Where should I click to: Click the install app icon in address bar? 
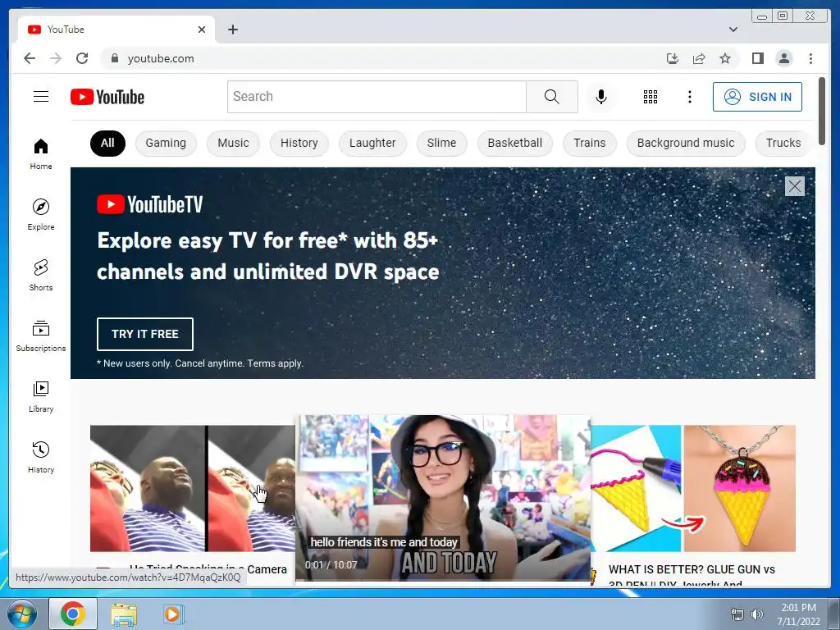point(673,58)
